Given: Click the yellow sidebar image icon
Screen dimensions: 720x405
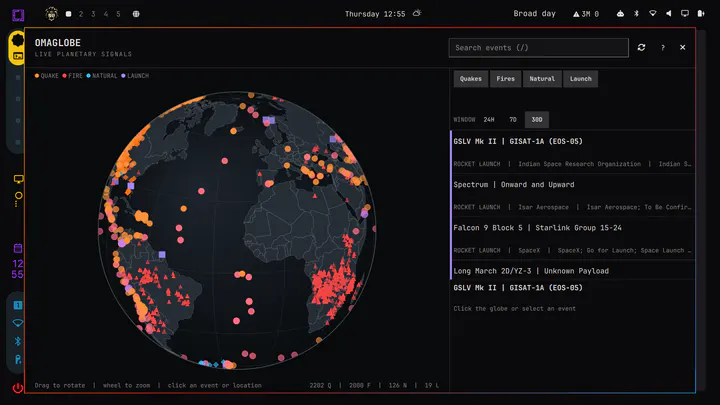Looking at the screenshot, I should (x=18, y=56).
